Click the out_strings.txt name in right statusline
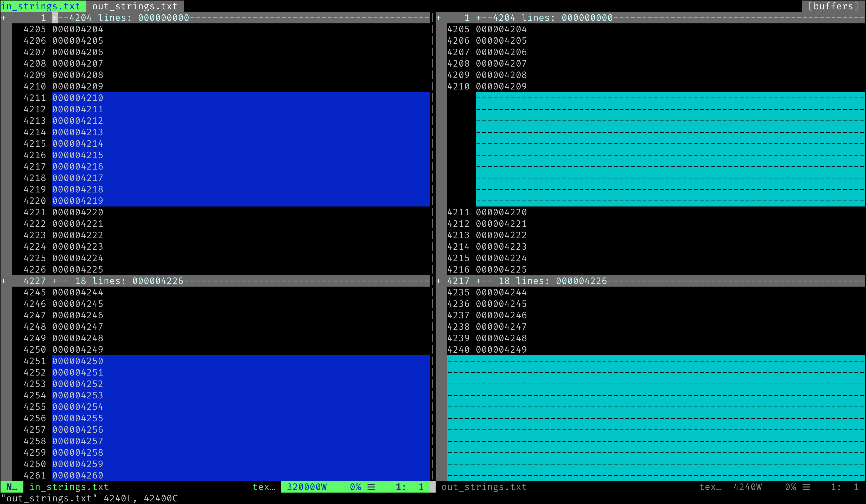866x504 pixels. pos(484,487)
